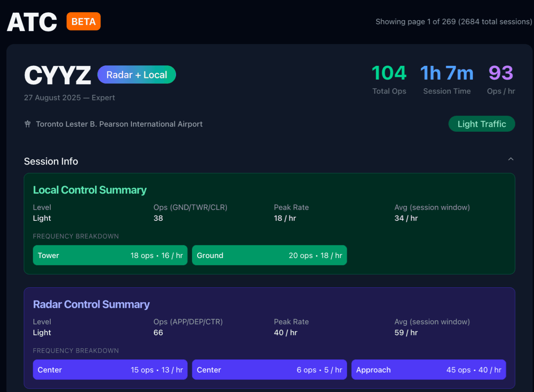Click the Local Peak Rate 18 / hr
Screen dimensions: 534x392
tap(285, 218)
